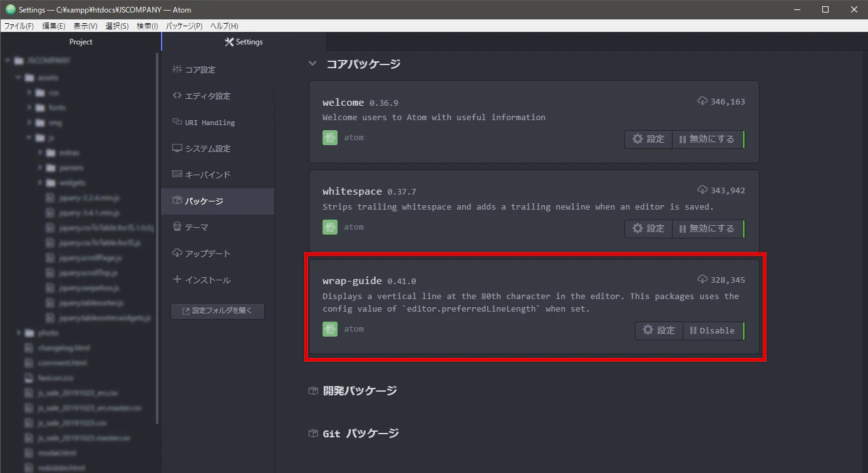The image size is (868, 473).
Task: Click the atom author name on wrap-guide card
Action: pyautogui.click(x=354, y=329)
